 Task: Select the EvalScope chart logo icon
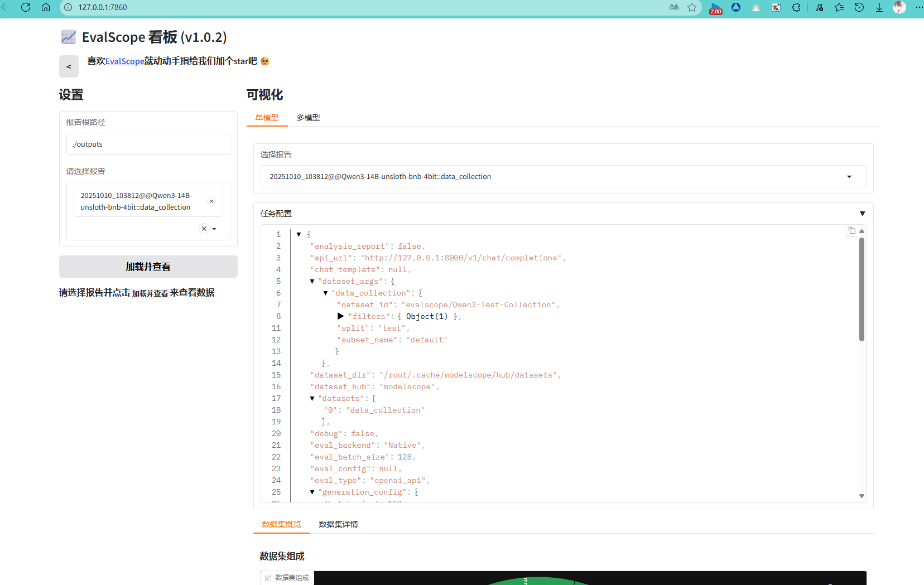pos(68,37)
